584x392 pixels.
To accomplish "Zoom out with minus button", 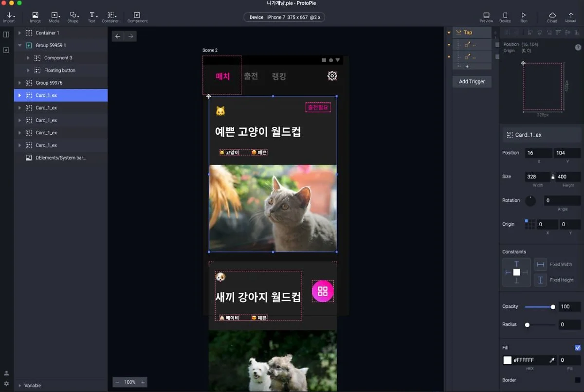I will [117, 382].
